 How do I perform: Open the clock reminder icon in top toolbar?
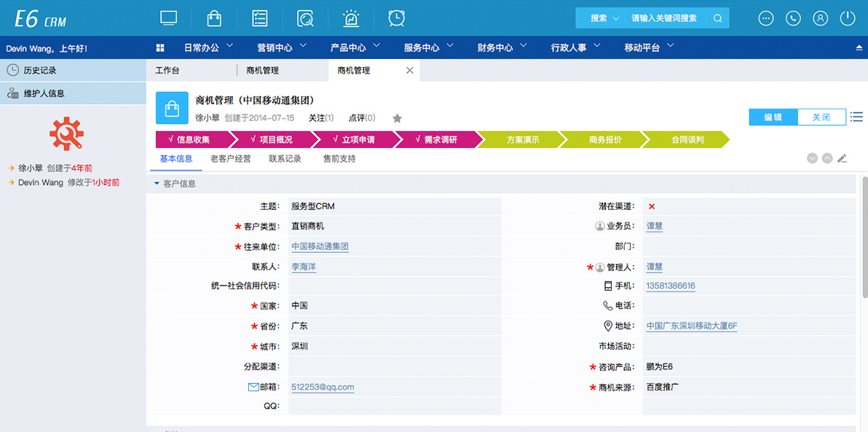[x=396, y=17]
